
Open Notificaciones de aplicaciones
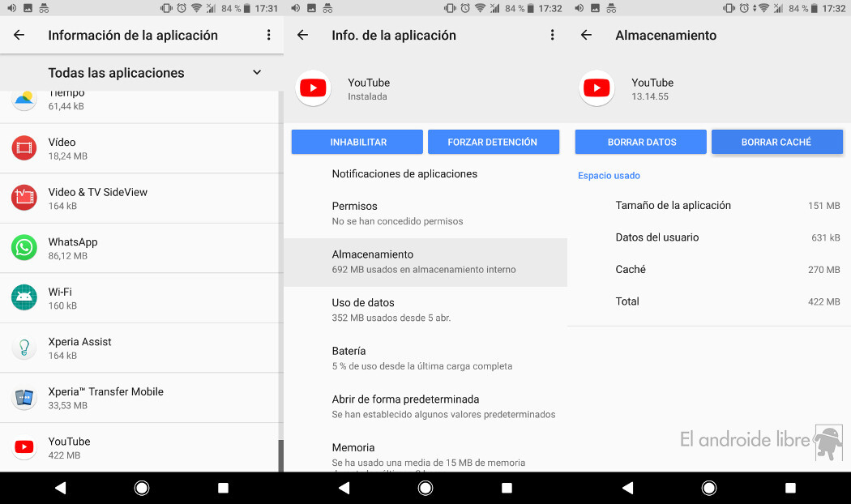[x=425, y=173]
